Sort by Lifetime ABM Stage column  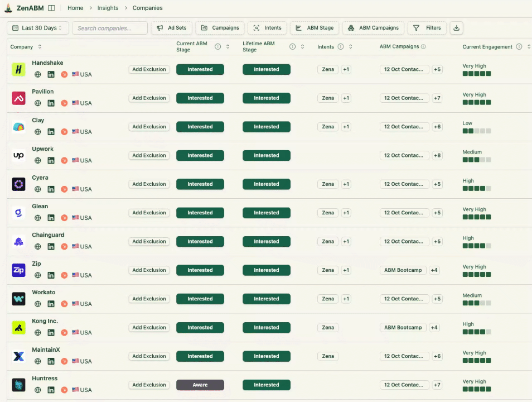[x=302, y=46]
